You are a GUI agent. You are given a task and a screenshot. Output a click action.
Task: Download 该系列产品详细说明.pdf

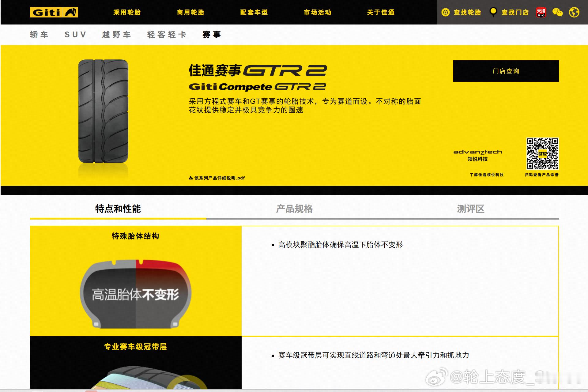tap(220, 178)
